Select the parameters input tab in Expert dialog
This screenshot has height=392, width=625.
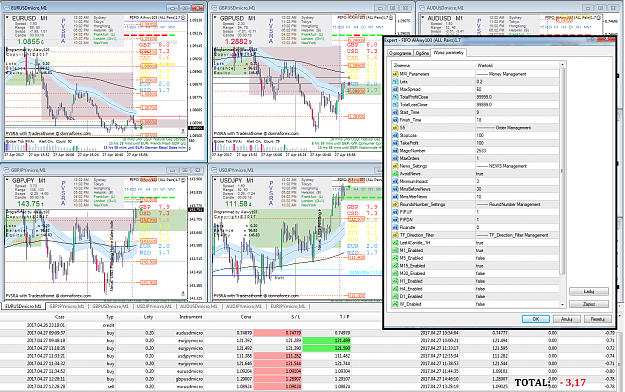pyautogui.click(x=448, y=53)
